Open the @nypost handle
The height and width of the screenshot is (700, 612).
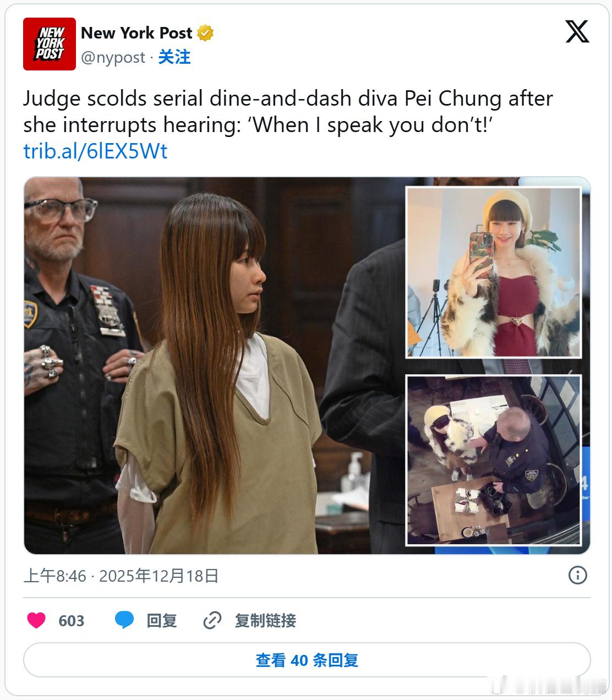tap(113, 57)
